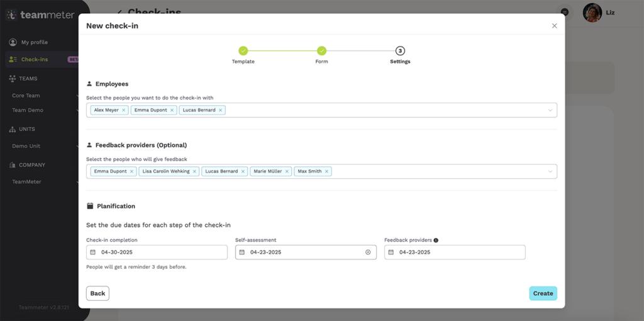Screen dimensions: 644x321
Task: Go back to the Form step
Action: click(x=321, y=51)
